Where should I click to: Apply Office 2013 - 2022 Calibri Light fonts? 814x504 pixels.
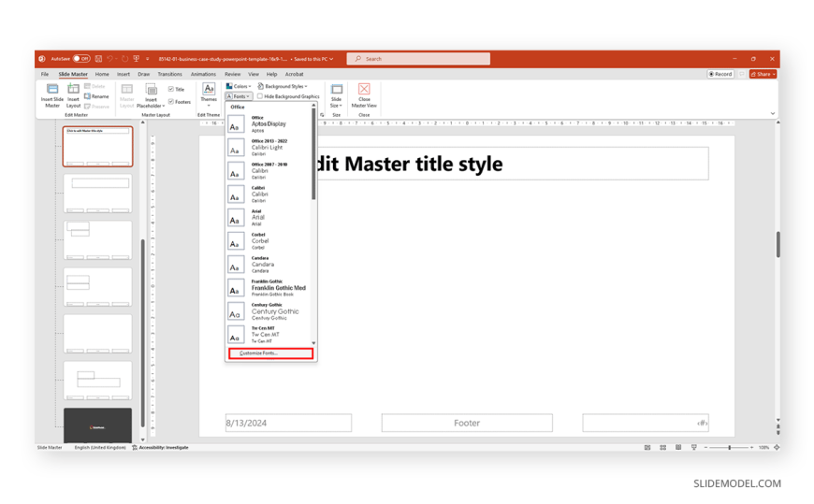[x=269, y=148]
